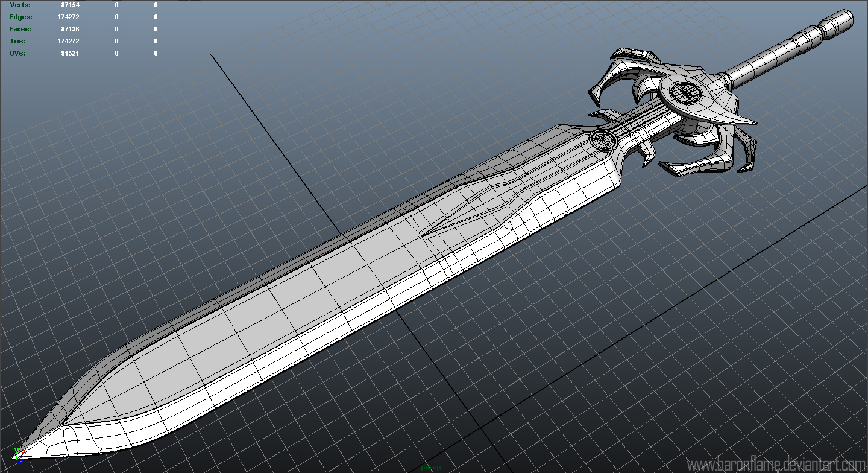Click the 'persp' camera name label
Viewport: 868px width, 473px height.
click(430, 467)
